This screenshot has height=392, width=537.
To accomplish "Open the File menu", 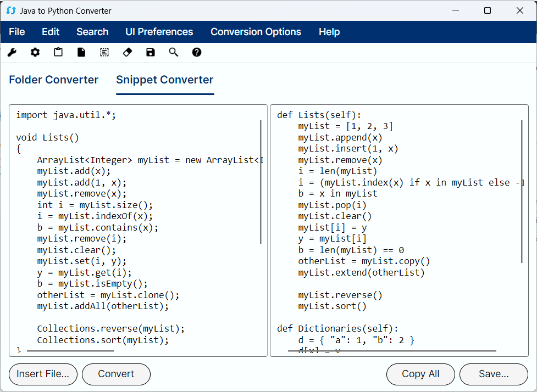I will 17,32.
